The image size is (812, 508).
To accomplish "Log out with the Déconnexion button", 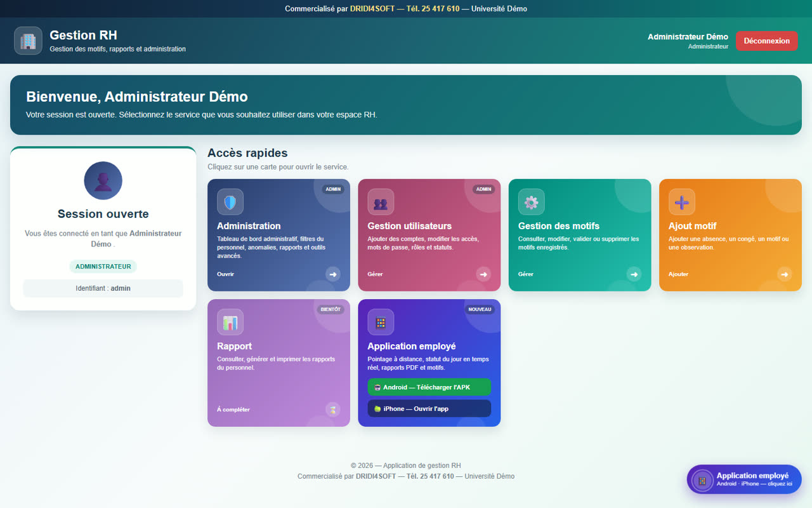I will [767, 41].
